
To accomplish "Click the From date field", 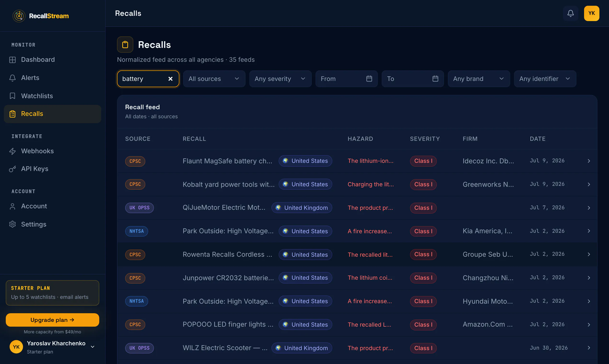I will point(346,79).
